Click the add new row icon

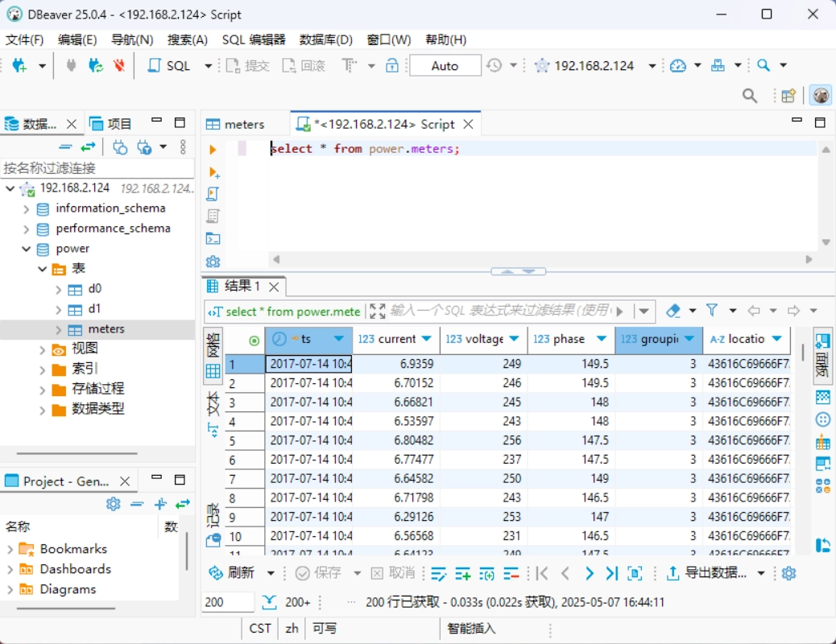point(462,573)
